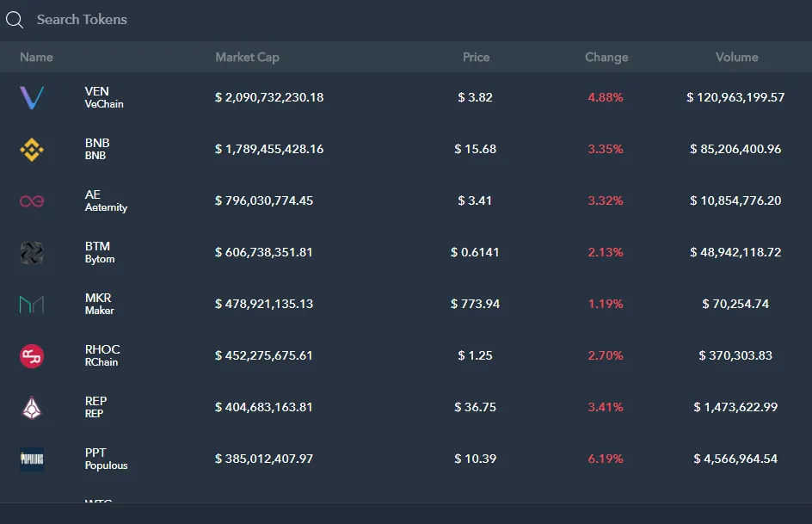Screen dimensions: 812x524
Task: Click BNB volume $ 85,206,400.96
Action: 736,149
